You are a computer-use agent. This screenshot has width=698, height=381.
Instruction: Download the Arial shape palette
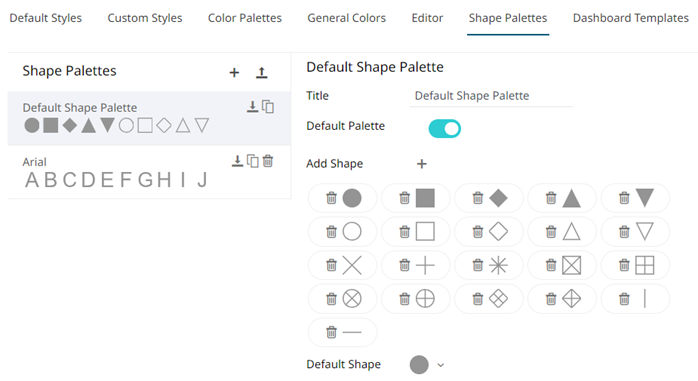click(x=237, y=161)
